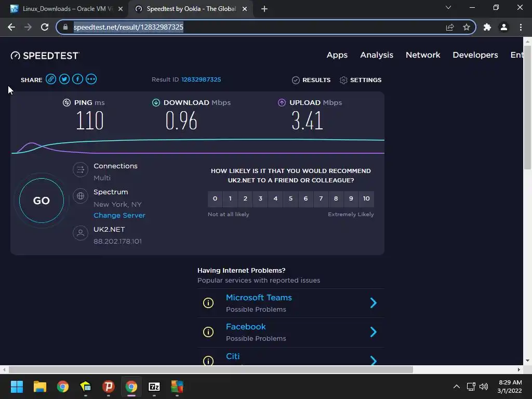The height and width of the screenshot is (399, 532).
Task: Click the scroll-down arrow on vertical scrollbar
Action: (527, 361)
